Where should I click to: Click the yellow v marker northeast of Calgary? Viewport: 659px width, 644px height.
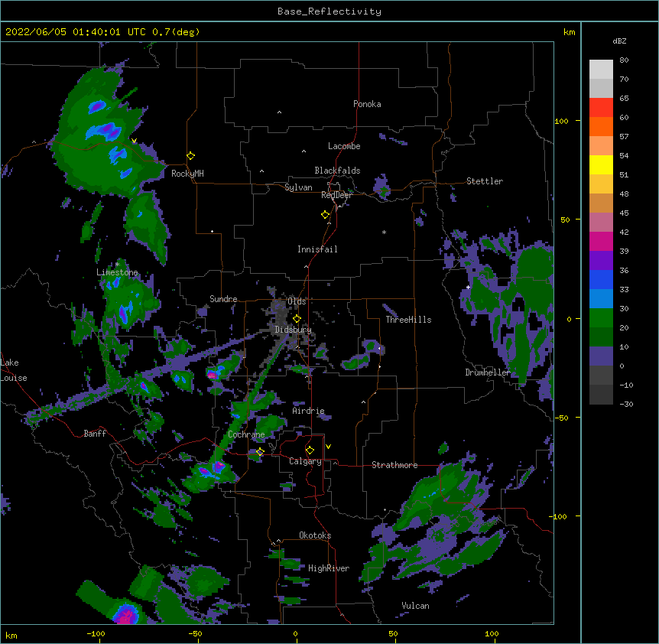coord(328,447)
